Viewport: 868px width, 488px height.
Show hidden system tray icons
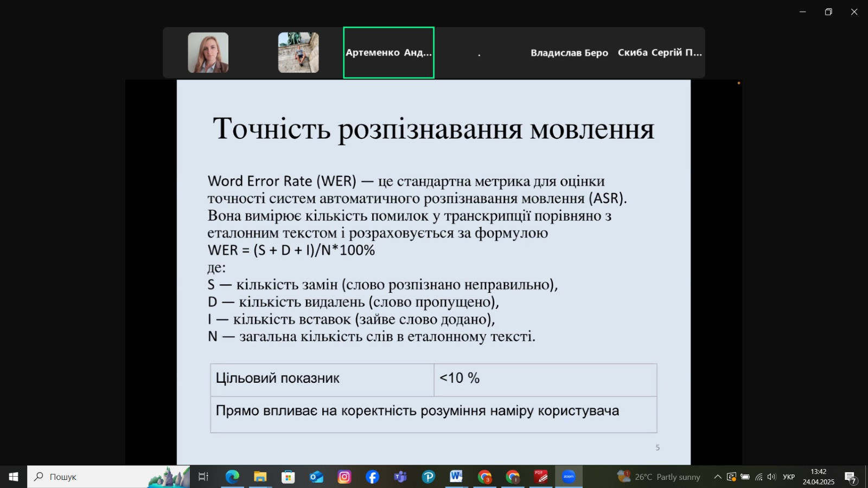(x=718, y=477)
